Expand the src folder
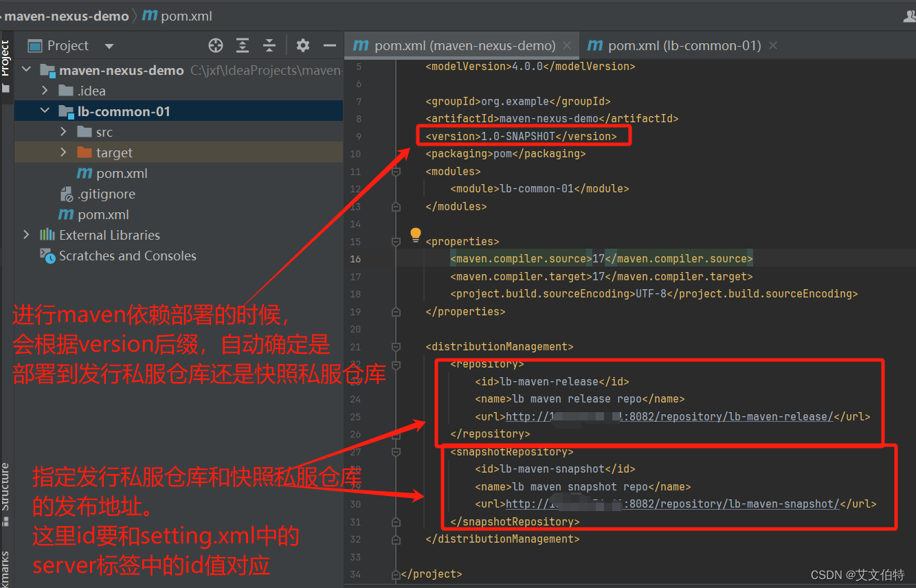This screenshot has width=916, height=588. coord(63,132)
